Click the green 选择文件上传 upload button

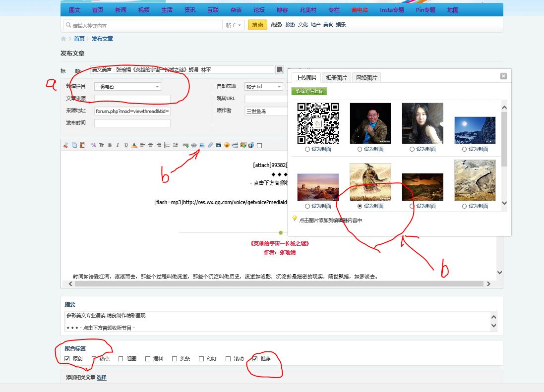[309, 91]
